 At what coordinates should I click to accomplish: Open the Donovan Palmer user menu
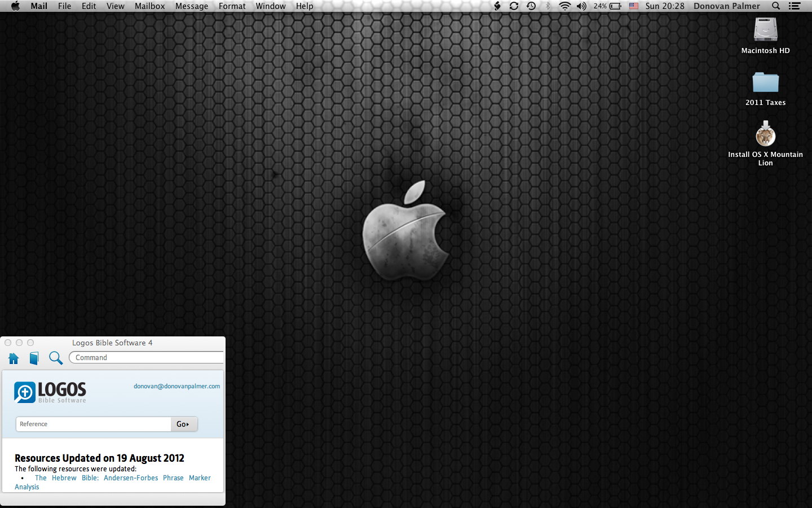(726, 6)
